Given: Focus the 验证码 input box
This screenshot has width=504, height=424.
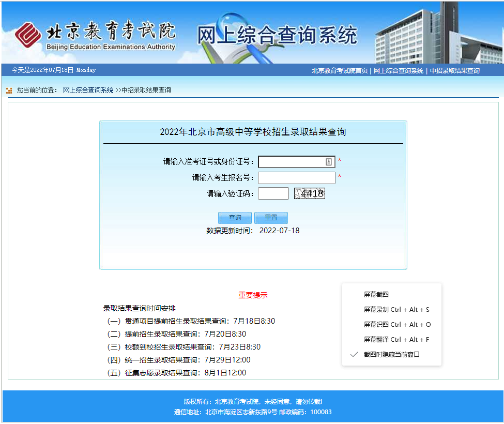Looking at the screenshot, I should click(x=273, y=193).
